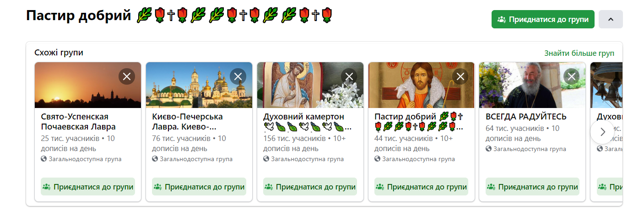644x211 pixels.
Task: Join the Духовний камертон group
Action: click(x=310, y=187)
